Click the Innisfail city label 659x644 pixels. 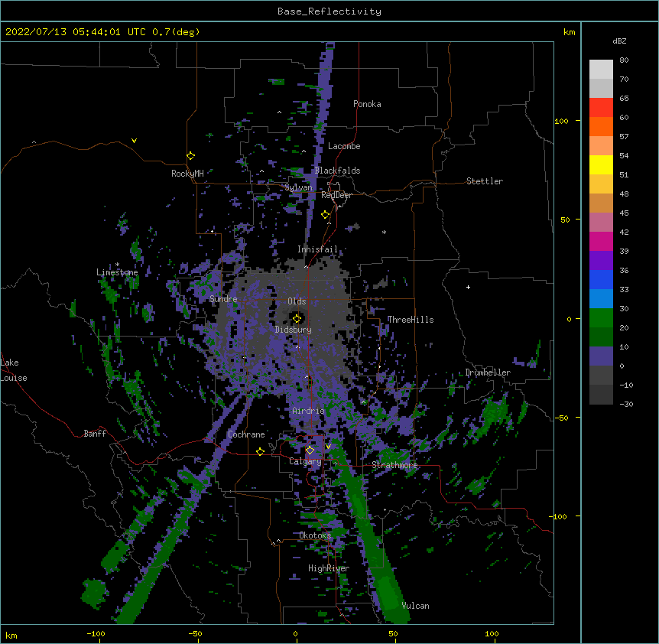(317, 249)
